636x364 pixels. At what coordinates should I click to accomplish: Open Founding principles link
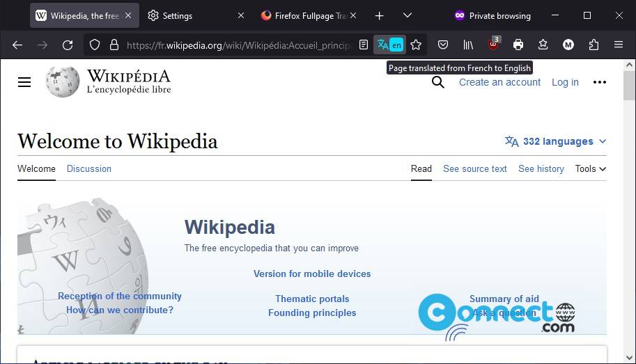click(312, 313)
